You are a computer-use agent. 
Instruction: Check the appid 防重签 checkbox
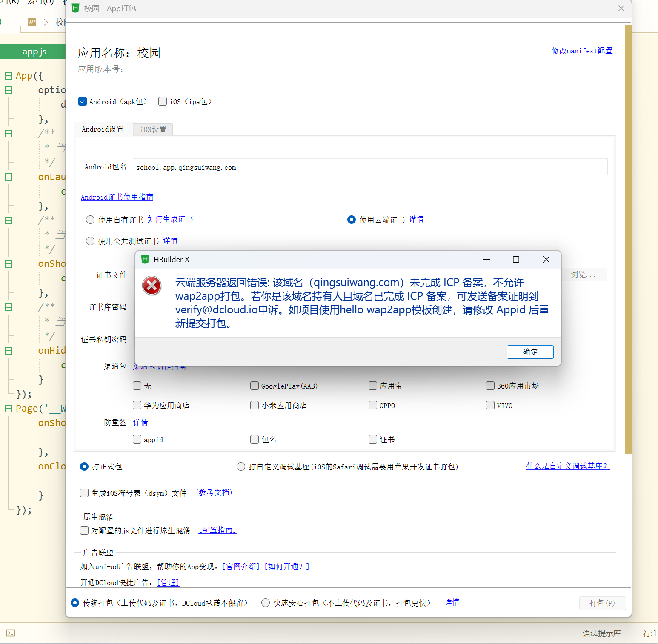point(137,439)
